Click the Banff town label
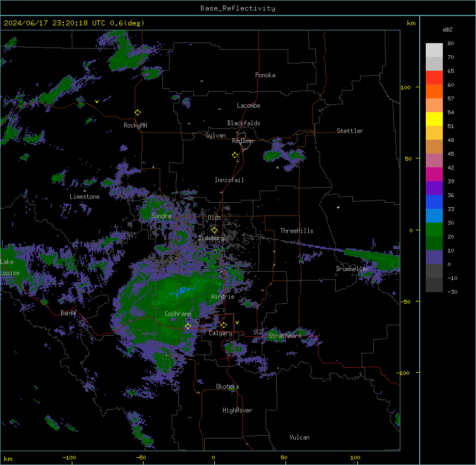 click(x=68, y=313)
